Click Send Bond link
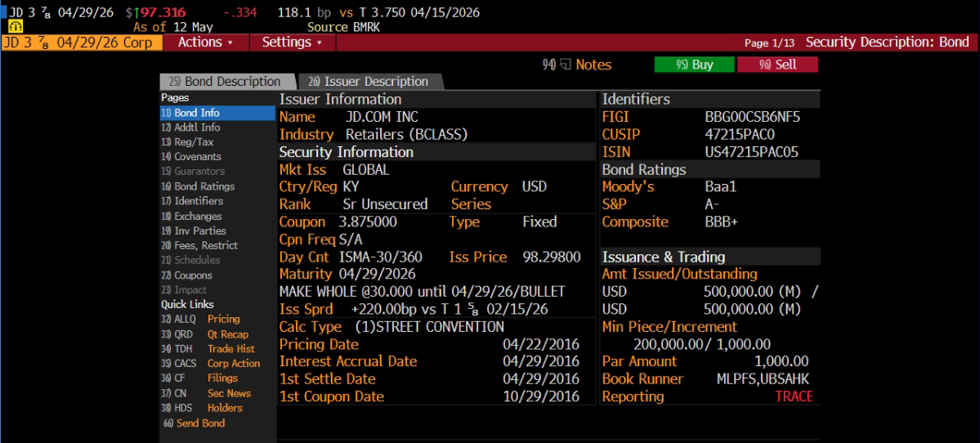980x443 pixels. click(195, 423)
